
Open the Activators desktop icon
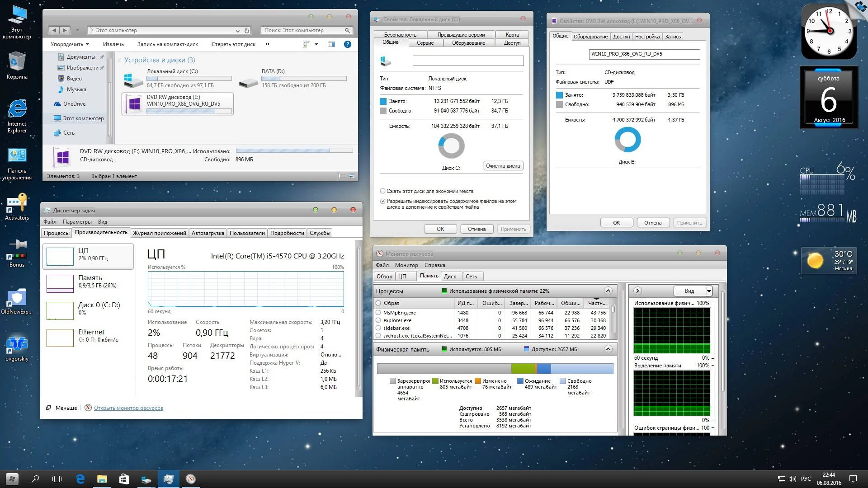[x=17, y=206]
